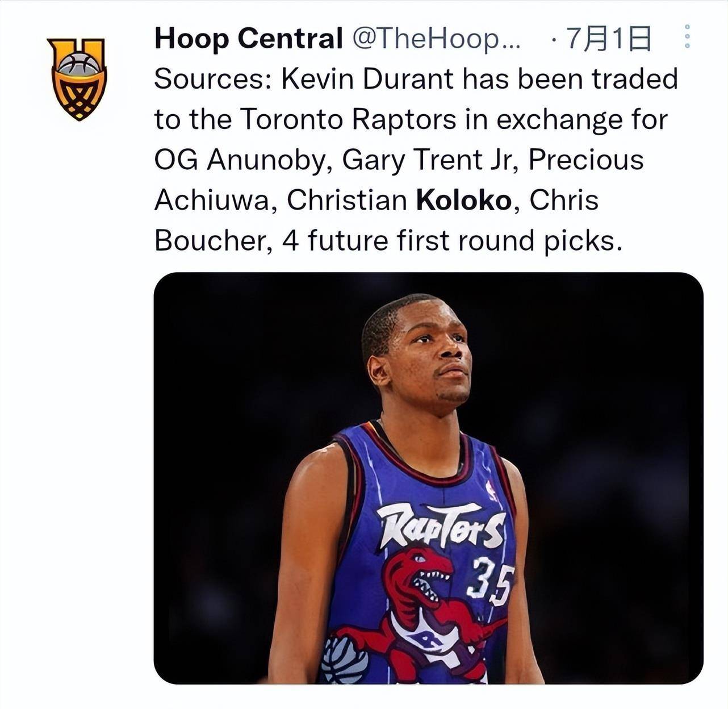Click the word Sources in the tweet
The width and height of the screenshot is (728, 709).
point(212,79)
